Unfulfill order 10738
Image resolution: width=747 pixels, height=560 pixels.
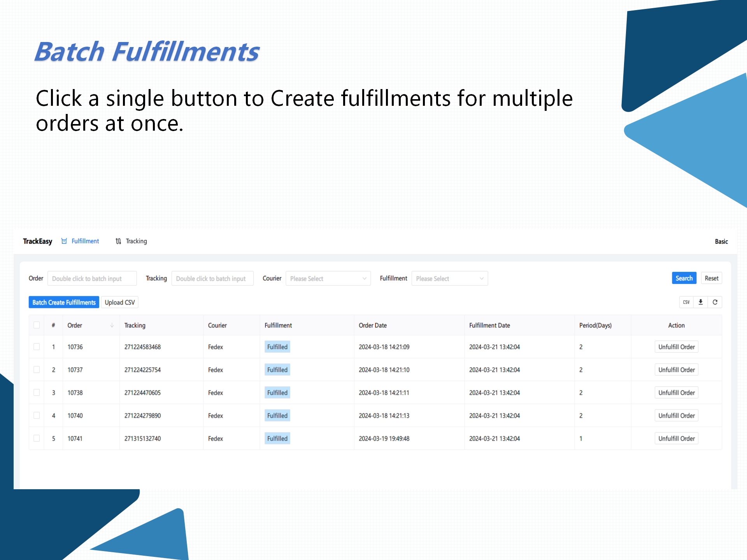(x=677, y=392)
